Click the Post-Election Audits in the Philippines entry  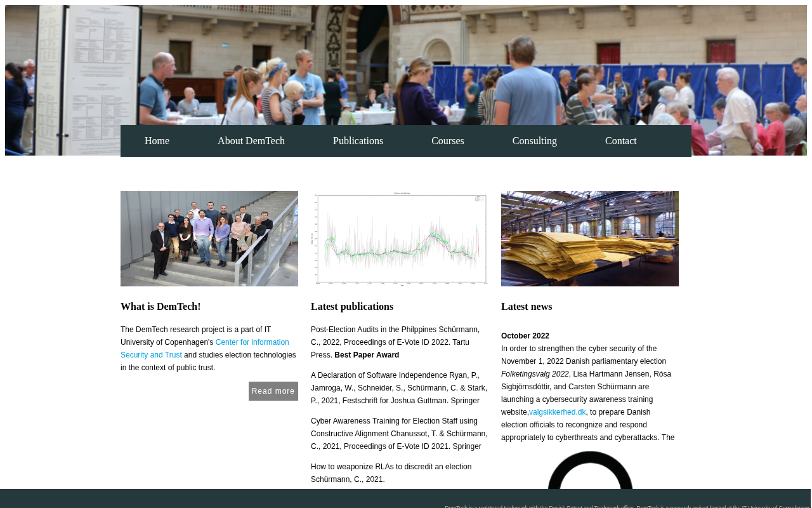click(x=395, y=342)
